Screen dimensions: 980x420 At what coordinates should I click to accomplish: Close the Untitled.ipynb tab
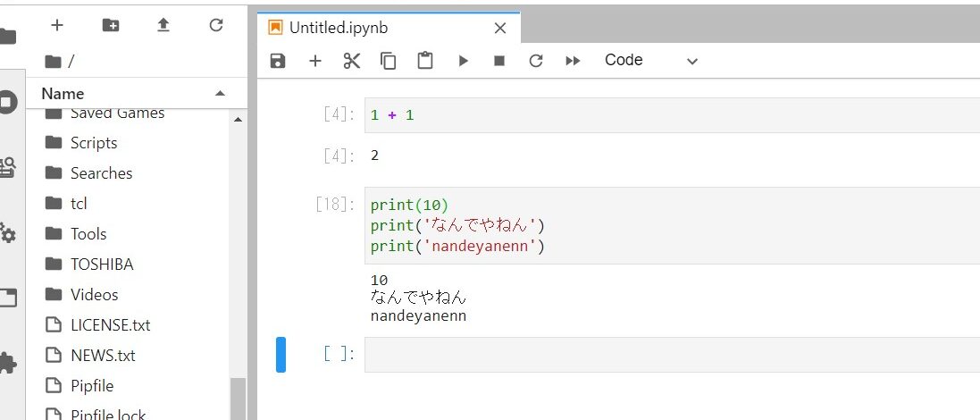point(500,28)
